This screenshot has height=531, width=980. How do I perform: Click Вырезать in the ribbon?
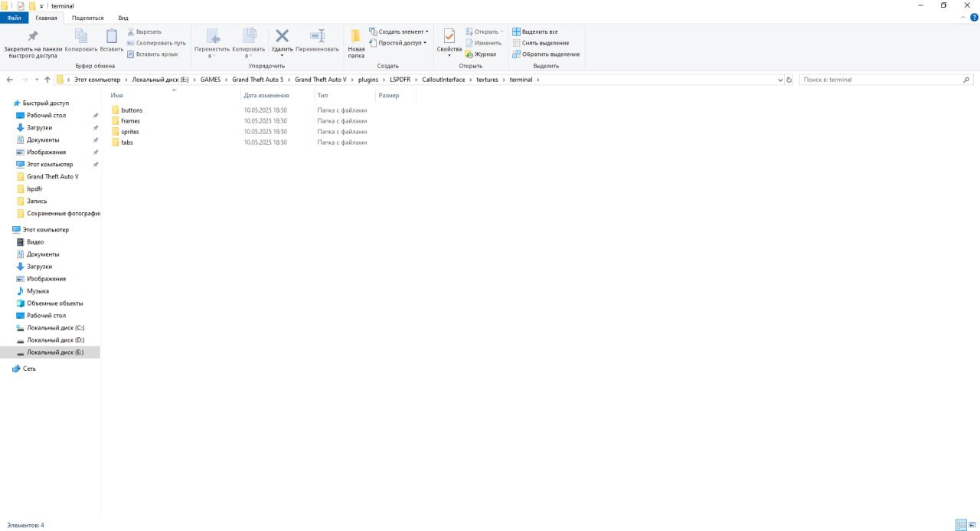144,31
